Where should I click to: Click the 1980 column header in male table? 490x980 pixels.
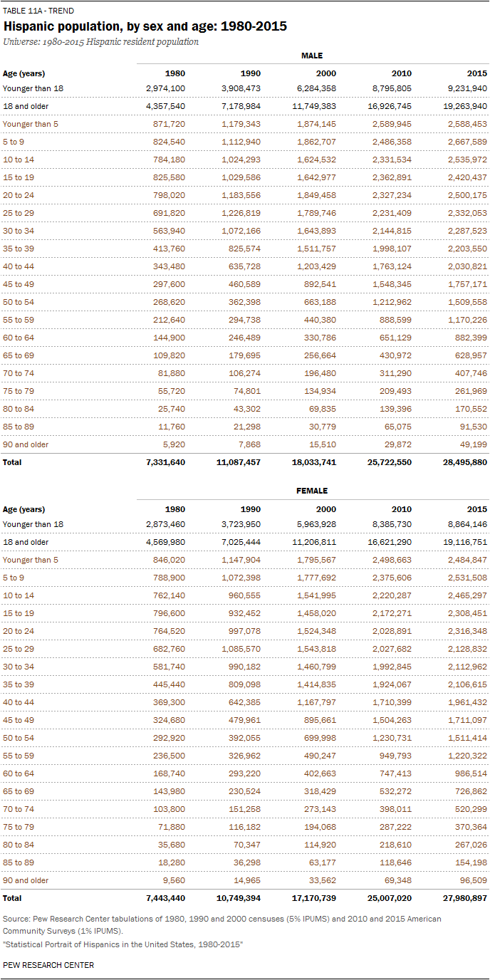coord(175,73)
